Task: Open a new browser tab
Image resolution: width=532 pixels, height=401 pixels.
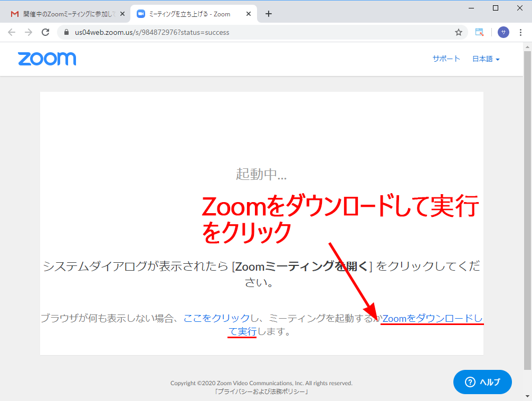Action: [x=269, y=14]
